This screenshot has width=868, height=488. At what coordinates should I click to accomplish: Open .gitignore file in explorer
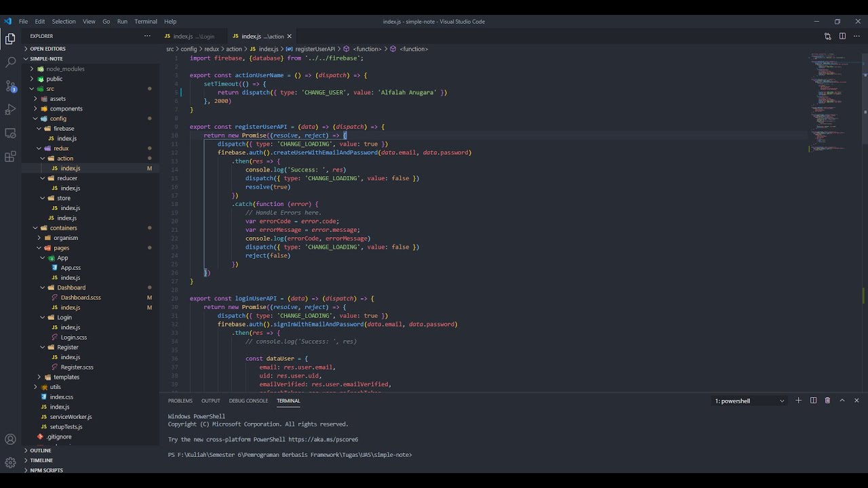60,436
